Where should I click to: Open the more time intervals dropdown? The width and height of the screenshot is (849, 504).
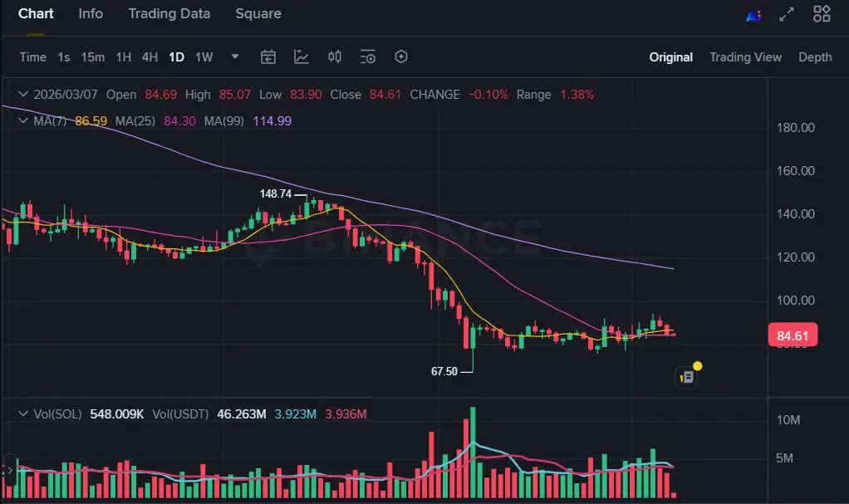(x=235, y=57)
